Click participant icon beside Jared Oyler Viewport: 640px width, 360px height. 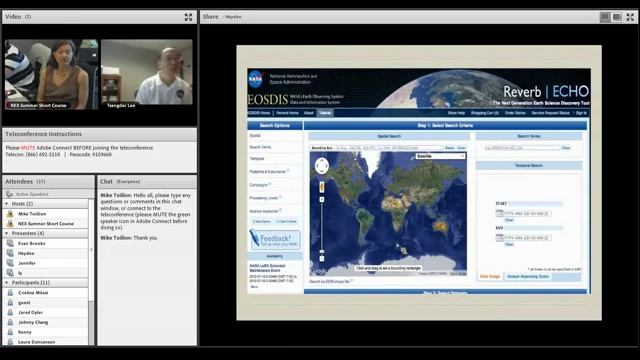[x=10, y=312]
